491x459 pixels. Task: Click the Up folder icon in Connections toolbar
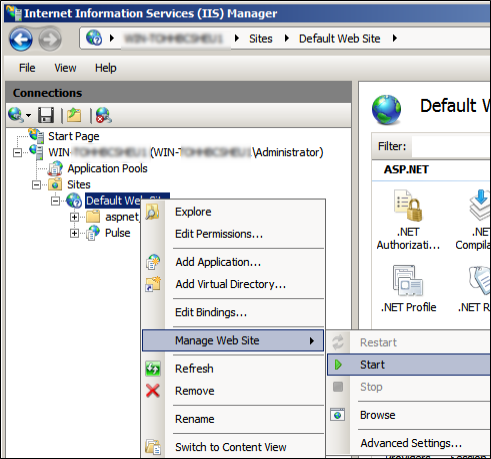coord(74,115)
